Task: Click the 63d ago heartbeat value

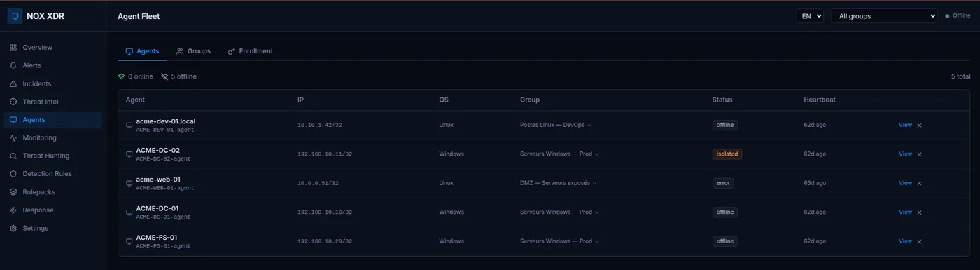Action: 815,183
